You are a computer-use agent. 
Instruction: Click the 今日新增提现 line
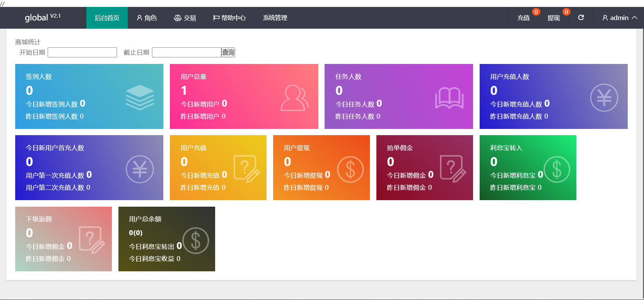pos(307,175)
